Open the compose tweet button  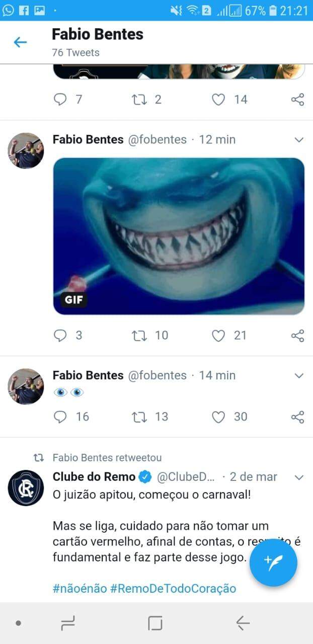(273, 563)
